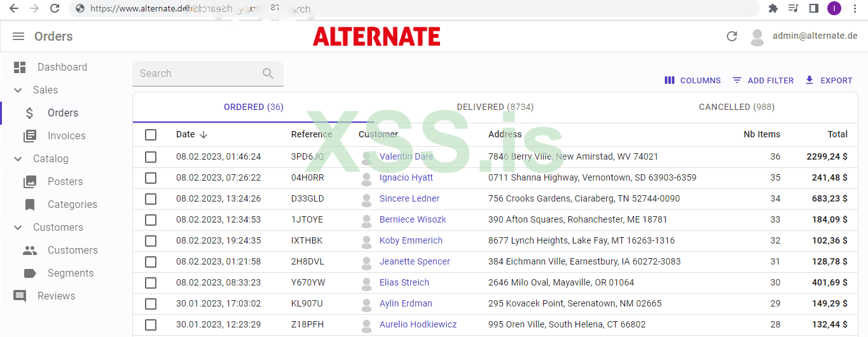Viewport: 868px width, 337px height.
Task: Switch to the Delivered tab
Action: (495, 107)
